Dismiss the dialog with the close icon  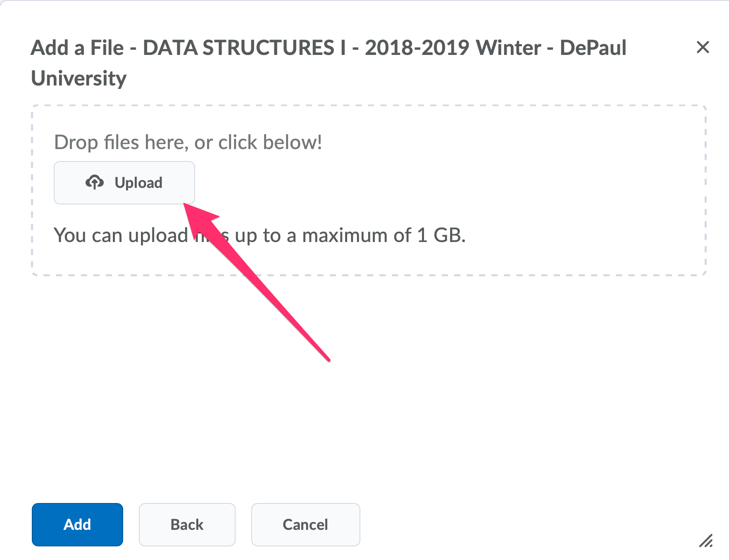pyautogui.click(x=702, y=47)
